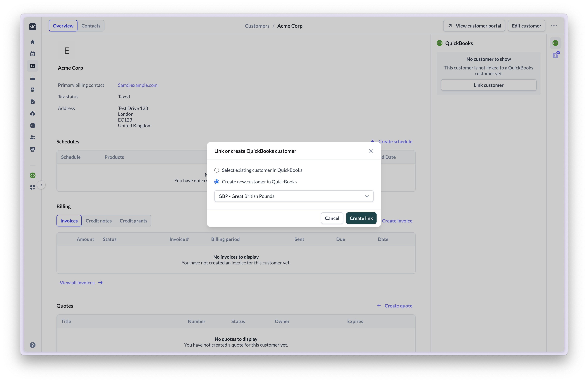Click the Billing period column header
The image size is (588, 382).
[x=225, y=239]
